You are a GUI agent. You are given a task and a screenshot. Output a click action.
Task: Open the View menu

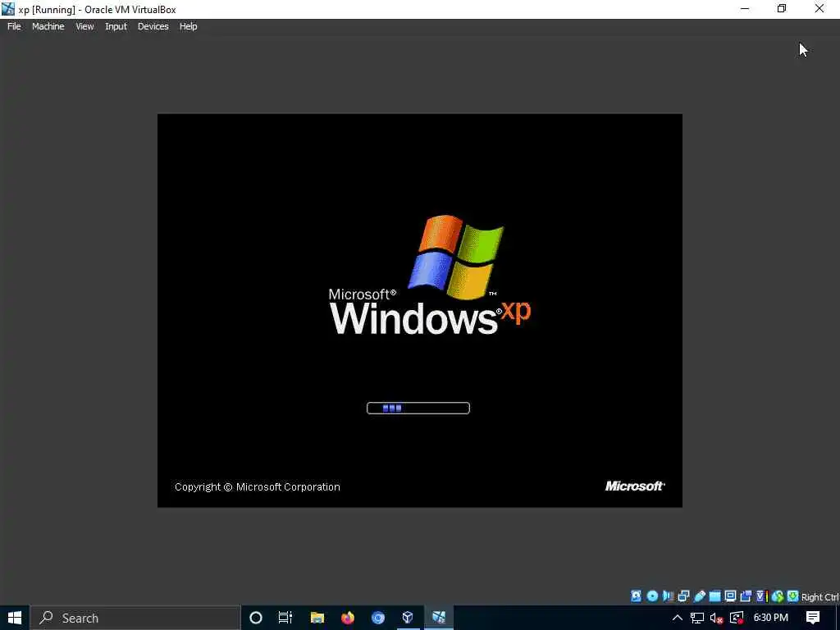[84, 26]
